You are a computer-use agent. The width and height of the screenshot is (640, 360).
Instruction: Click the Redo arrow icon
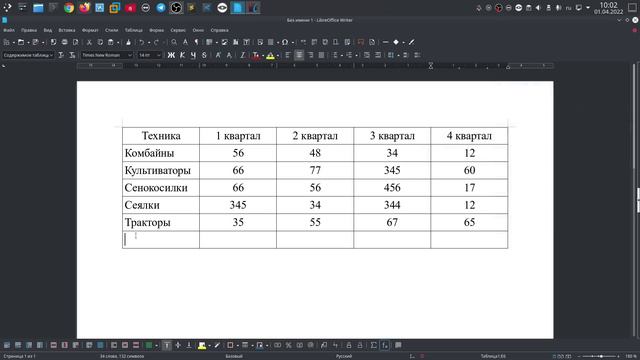[x=156, y=42]
